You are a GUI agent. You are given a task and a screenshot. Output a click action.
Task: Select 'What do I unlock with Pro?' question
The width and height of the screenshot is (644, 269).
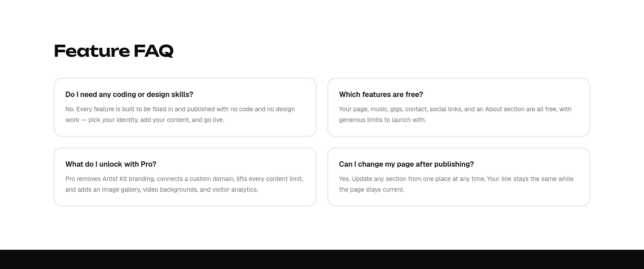pos(111,164)
